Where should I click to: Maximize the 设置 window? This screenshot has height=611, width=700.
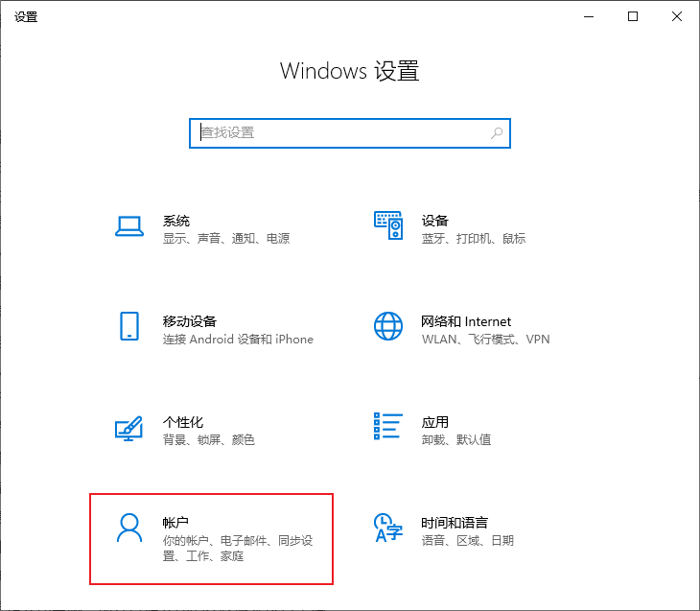click(x=633, y=16)
